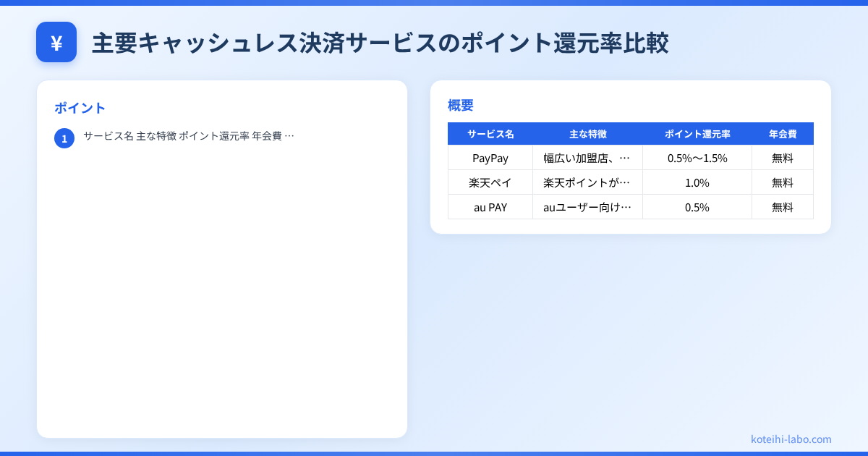Click the 0.5%〜1.5% rate value for PayPay

697,158
